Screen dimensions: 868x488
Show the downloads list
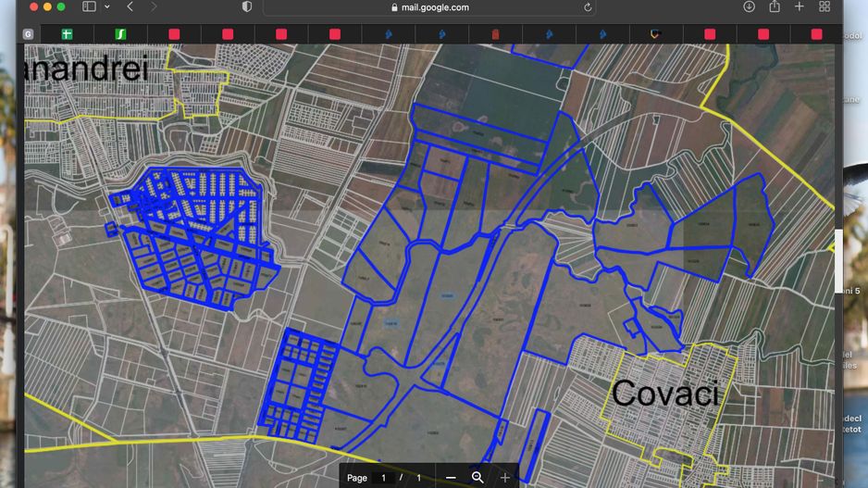pos(749,6)
